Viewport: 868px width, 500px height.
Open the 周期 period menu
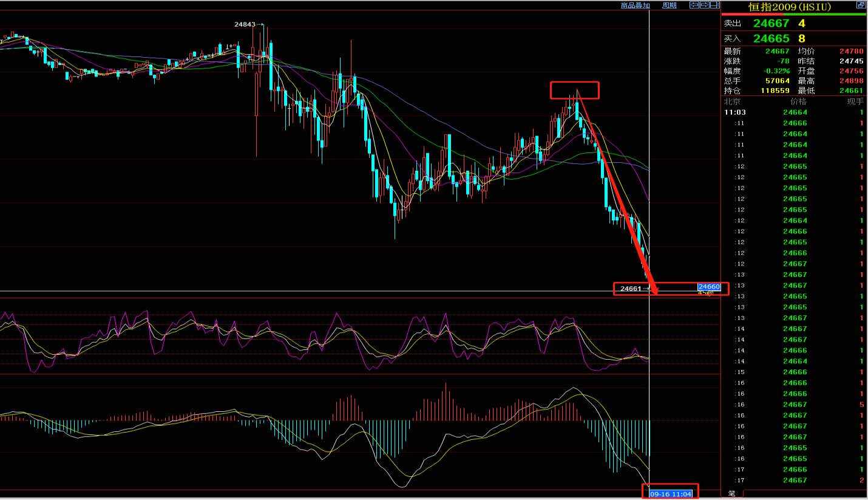[x=669, y=5]
